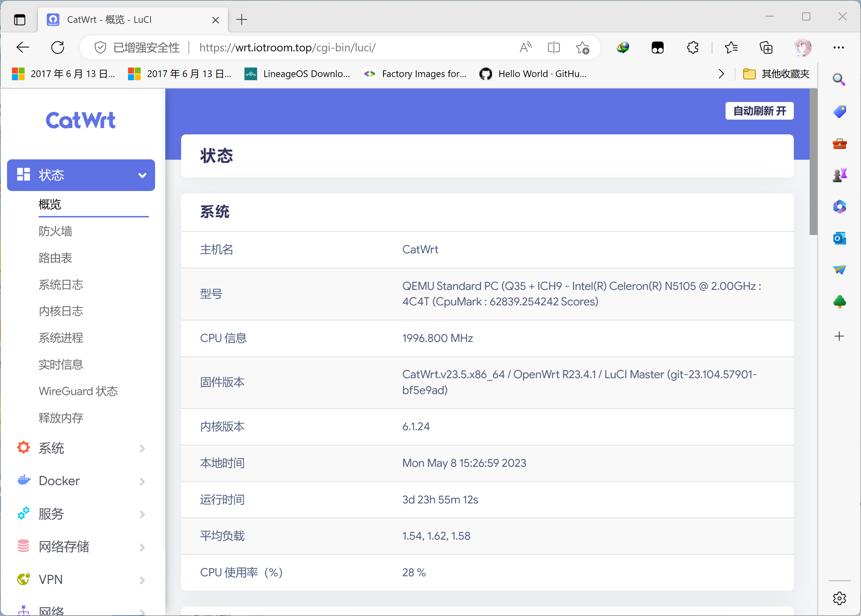Open the 系统日志 submenu item

[60, 285]
